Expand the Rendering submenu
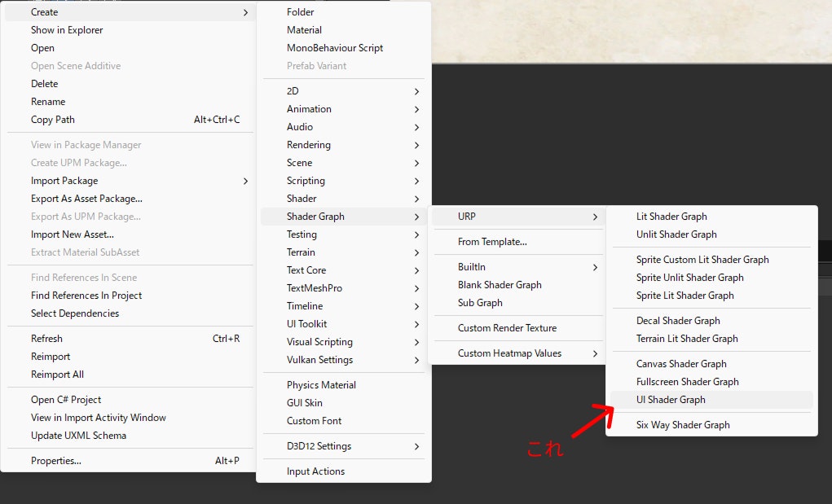Screen dimensions: 832x504 (343, 145)
